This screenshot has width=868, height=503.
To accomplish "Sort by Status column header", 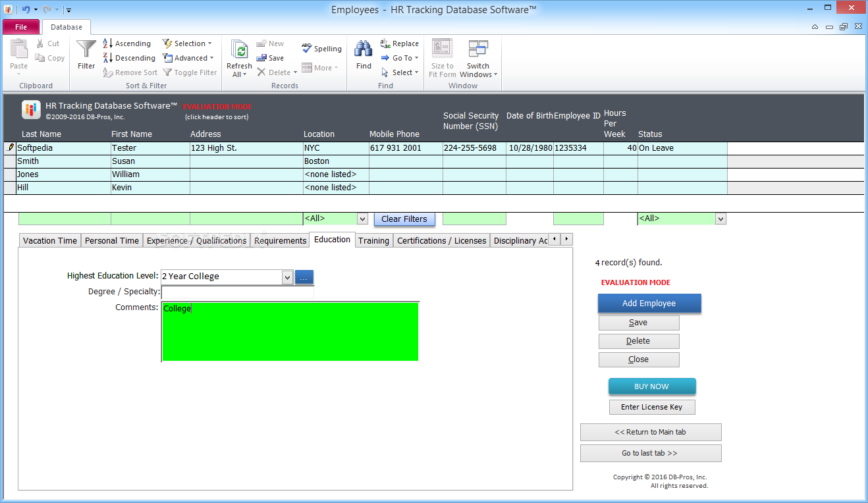I will coord(650,134).
